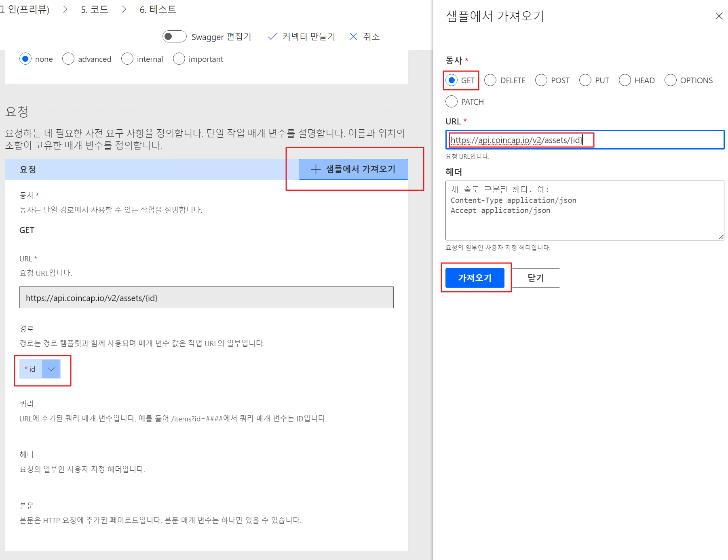Click the read-only request URL field
Viewport: 728px width, 560px height.
tap(207, 297)
